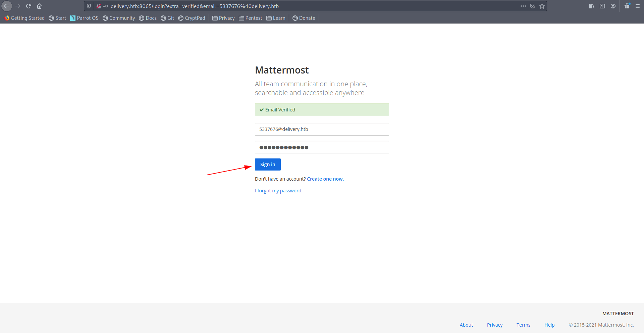Follow the Create one now link
Screen dimensions: 644x333
[325, 179]
